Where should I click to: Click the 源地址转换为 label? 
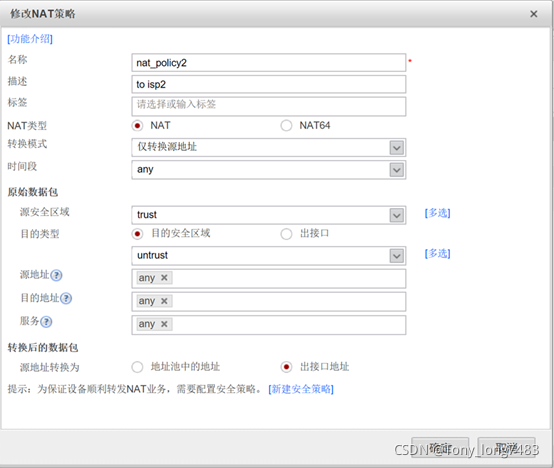point(49,367)
